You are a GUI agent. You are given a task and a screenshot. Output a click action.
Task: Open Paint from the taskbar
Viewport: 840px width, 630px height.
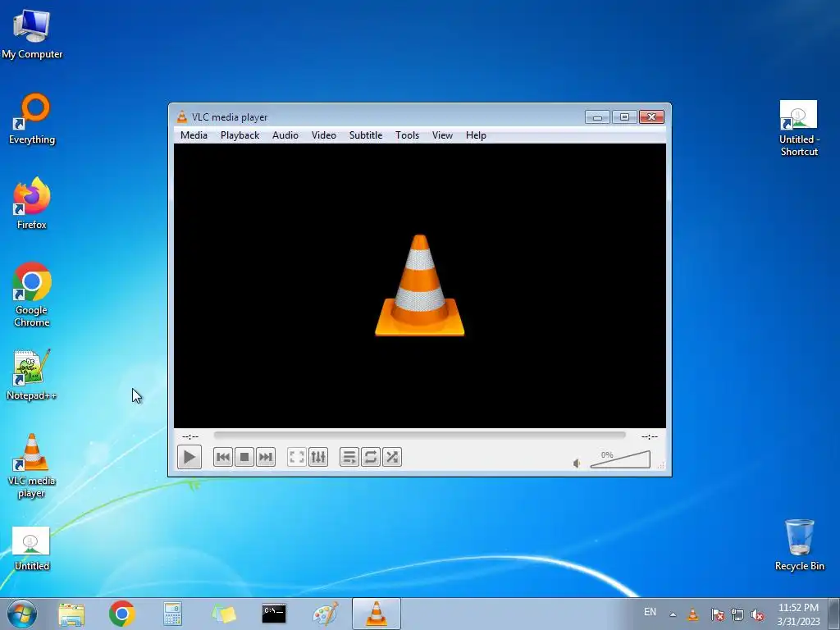coord(325,614)
